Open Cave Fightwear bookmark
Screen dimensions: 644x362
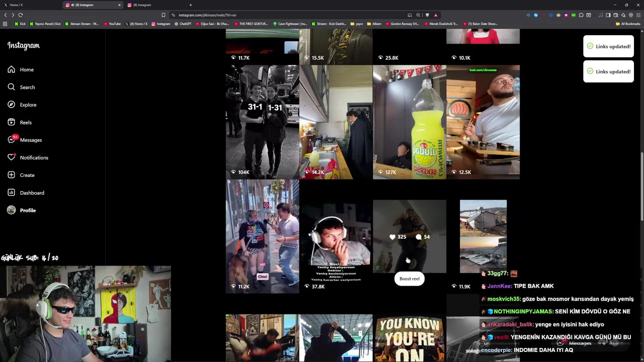(x=290, y=24)
